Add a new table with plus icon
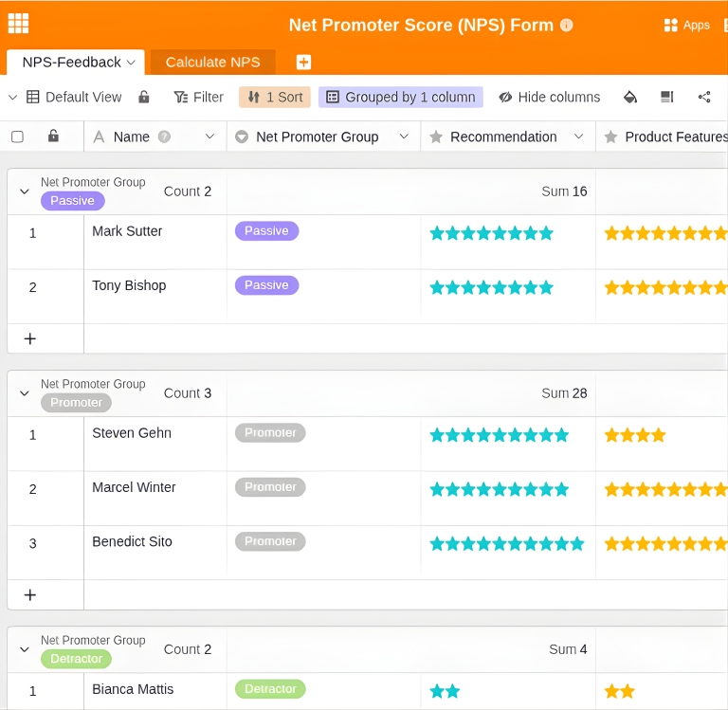The height and width of the screenshot is (710, 728). coord(303,63)
